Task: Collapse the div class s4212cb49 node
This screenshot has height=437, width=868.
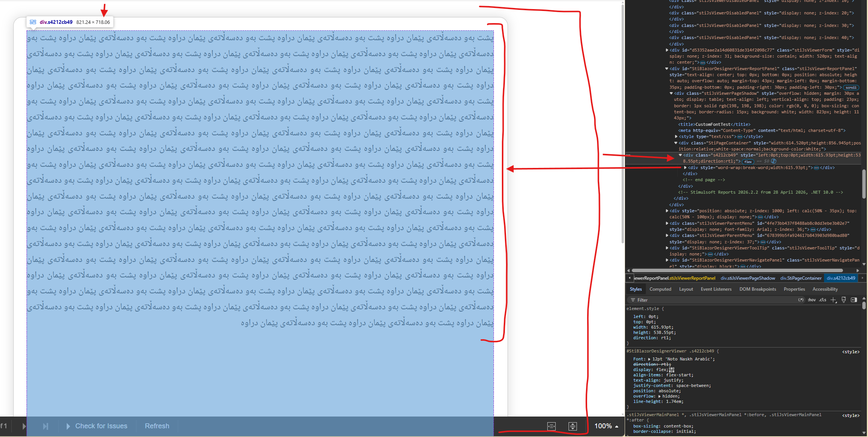Action: pos(680,155)
